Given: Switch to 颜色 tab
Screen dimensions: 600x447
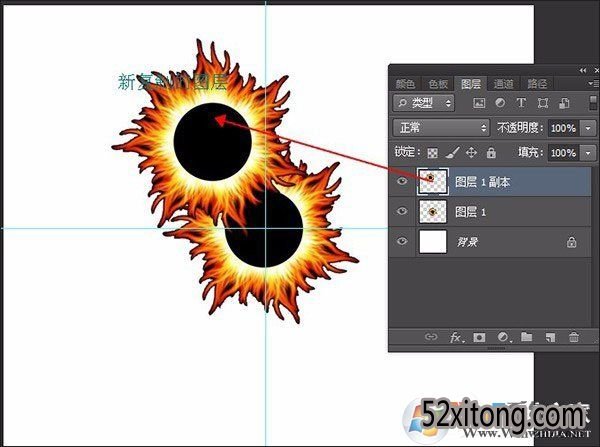Looking at the screenshot, I should click(x=405, y=83).
